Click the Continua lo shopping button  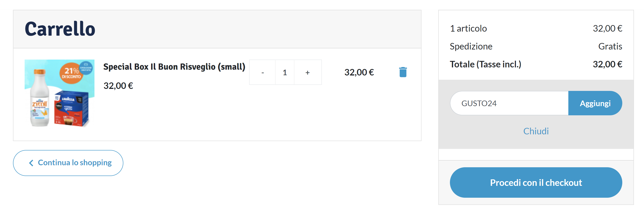point(68,163)
